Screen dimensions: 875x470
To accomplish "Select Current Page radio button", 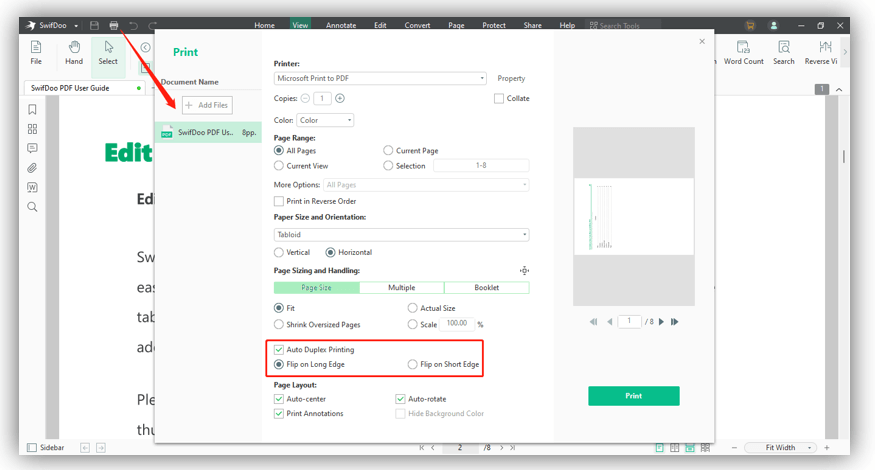I will coord(388,150).
